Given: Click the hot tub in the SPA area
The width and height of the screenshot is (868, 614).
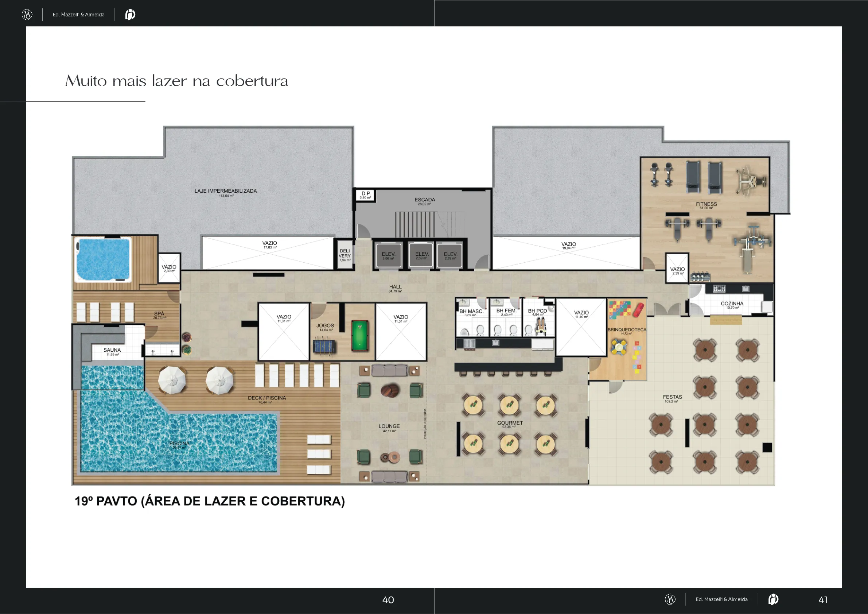Looking at the screenshot, I should coord(103,259).
